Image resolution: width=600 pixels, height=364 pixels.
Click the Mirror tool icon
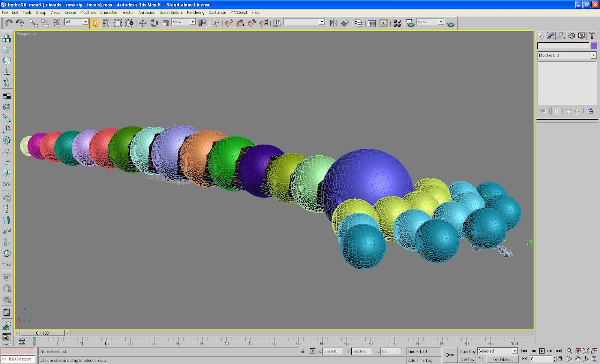tap(333, 22)
